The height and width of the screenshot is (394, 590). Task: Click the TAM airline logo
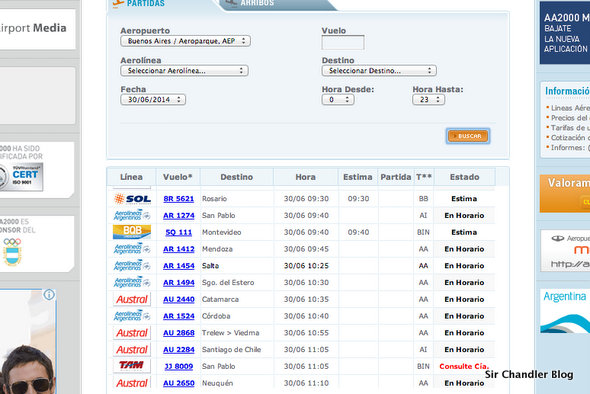pos(132,366)
